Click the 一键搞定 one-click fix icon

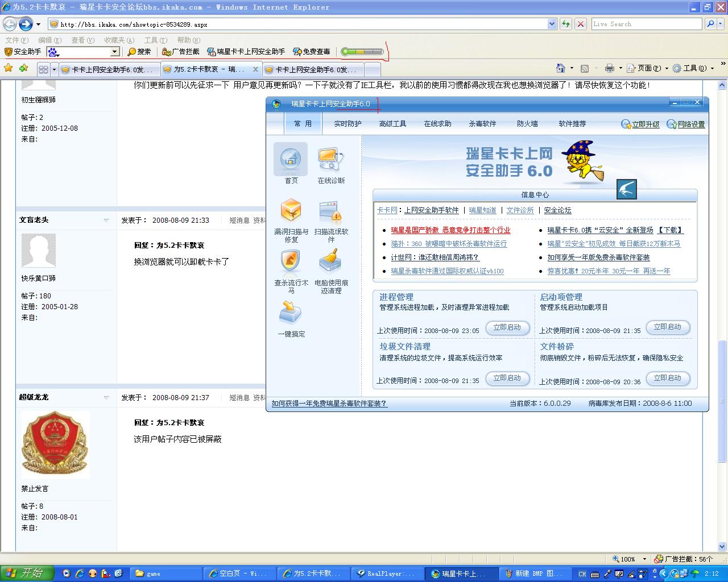(x=291, y=319)
